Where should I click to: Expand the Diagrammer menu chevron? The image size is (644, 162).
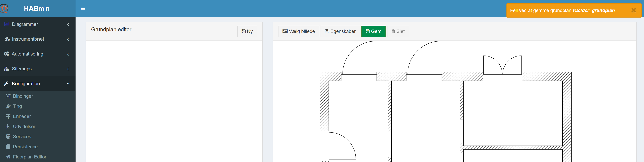(x=68, y=24)
